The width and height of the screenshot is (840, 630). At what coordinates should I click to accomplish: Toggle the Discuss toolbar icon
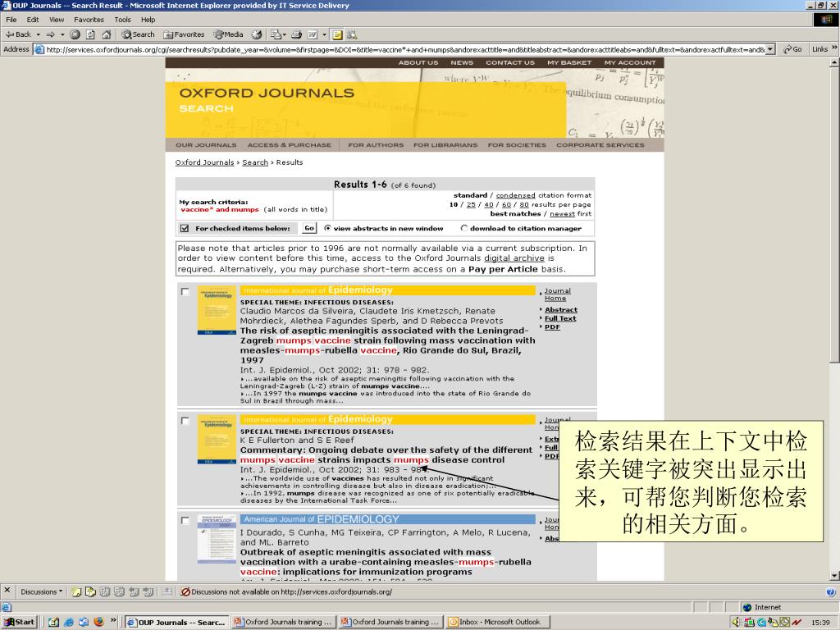point(337,34)
